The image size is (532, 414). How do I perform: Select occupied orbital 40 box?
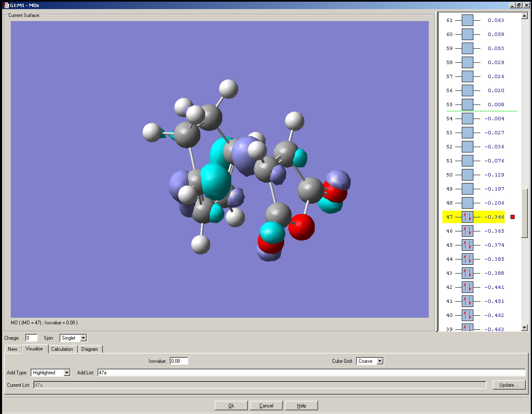pos(467,315)
